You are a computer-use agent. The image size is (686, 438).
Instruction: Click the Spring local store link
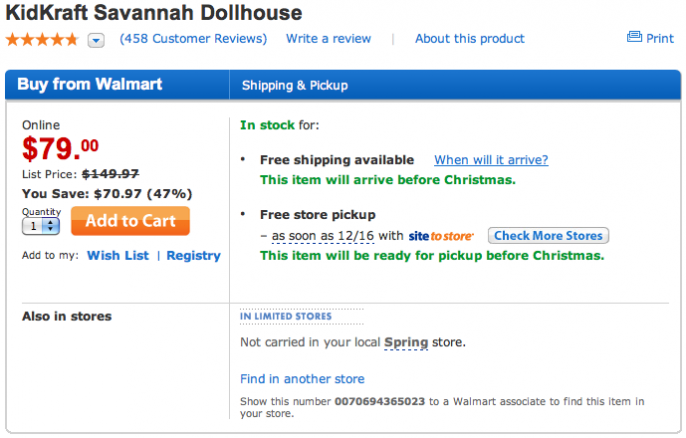(406, 343)
